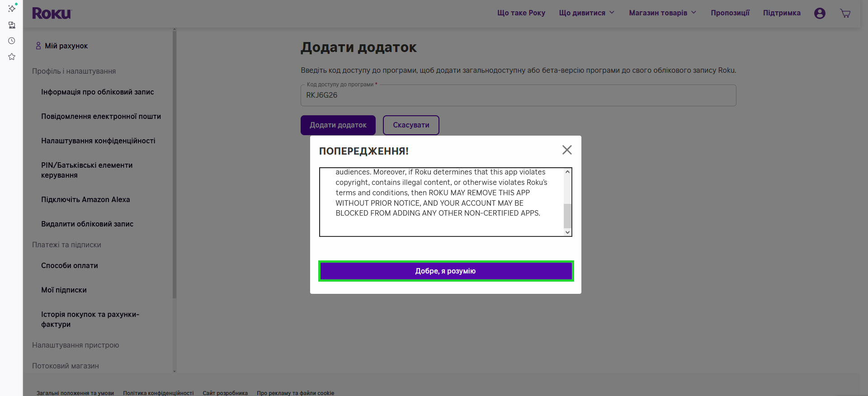
Task: Open Інформація про обліковий запис
Action: [98, 92]
